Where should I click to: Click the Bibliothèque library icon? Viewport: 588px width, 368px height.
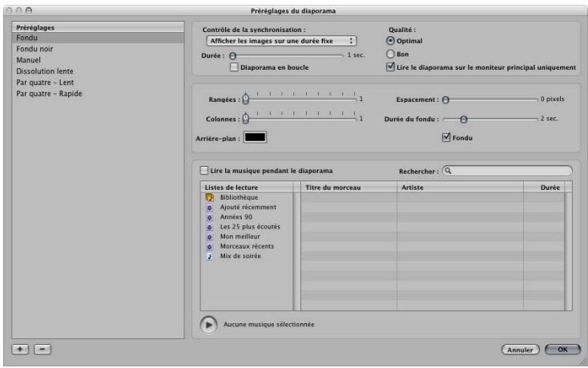(x=210, y=197)
